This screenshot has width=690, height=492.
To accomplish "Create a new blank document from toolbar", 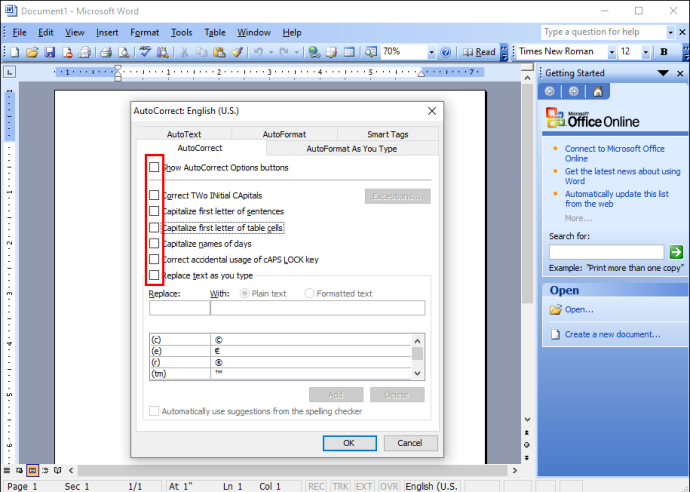I will 15,52.
